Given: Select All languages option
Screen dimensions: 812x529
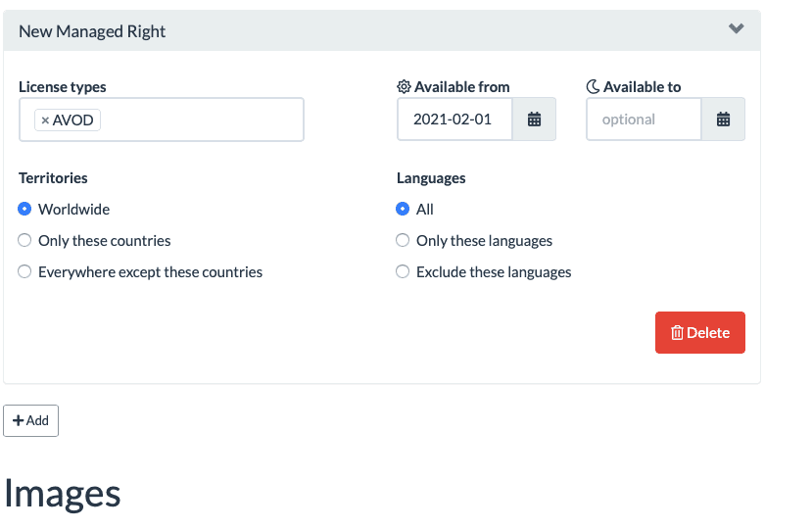Looking at the screenshot, I should (403, 210).
